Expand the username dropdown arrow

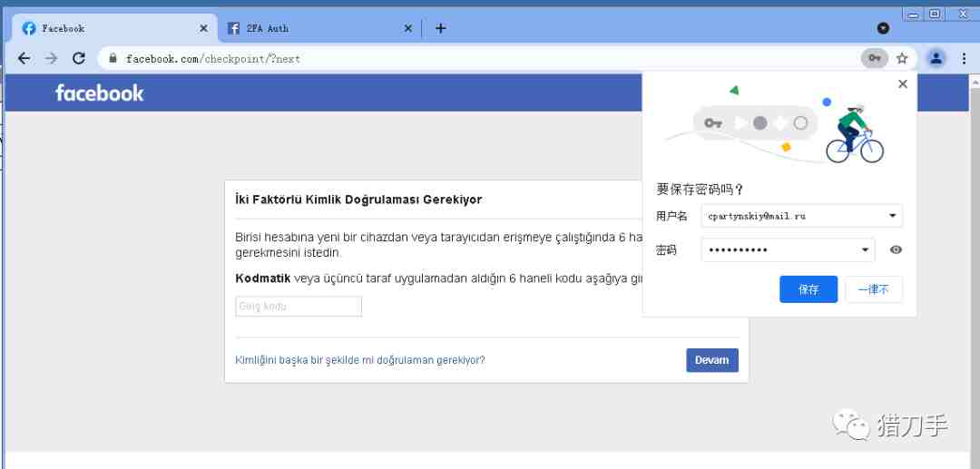click(x=892, y=216)
